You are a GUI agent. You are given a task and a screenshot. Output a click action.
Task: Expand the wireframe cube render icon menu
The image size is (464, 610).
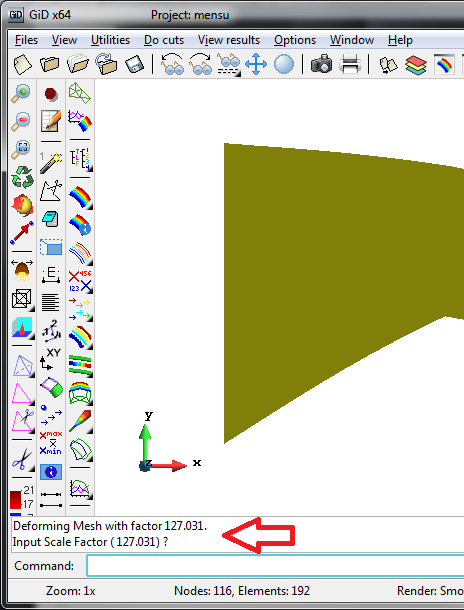pos(22,299)
